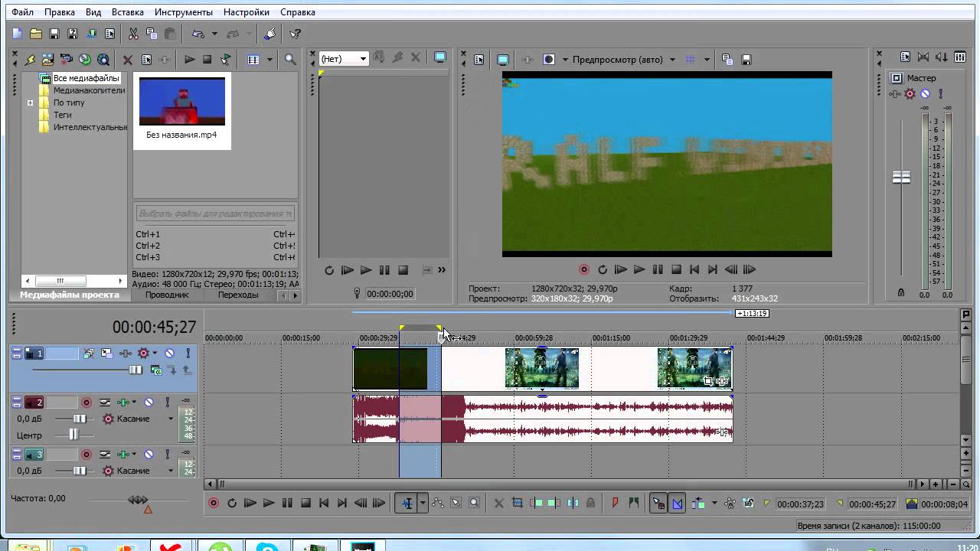Click the Extract Audio from CD icon
The height and width of the screenshot is (551, 980).
pyautogui.click(x=85, y=59)
